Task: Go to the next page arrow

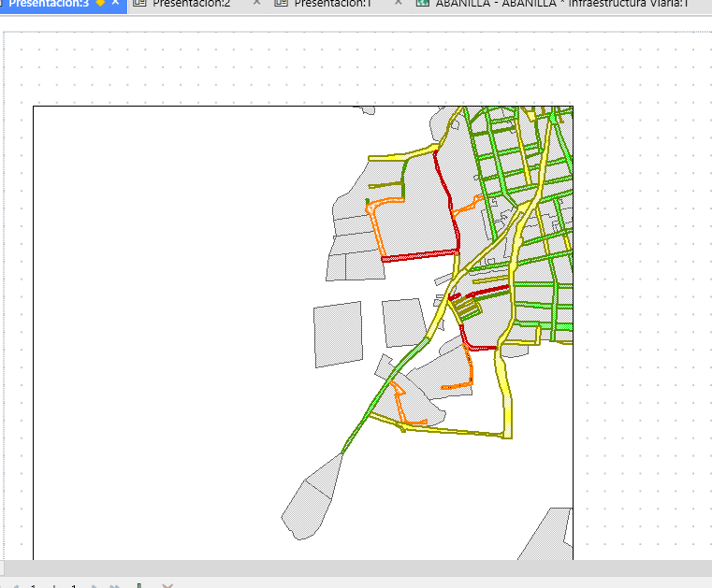Action: (94, 586)
